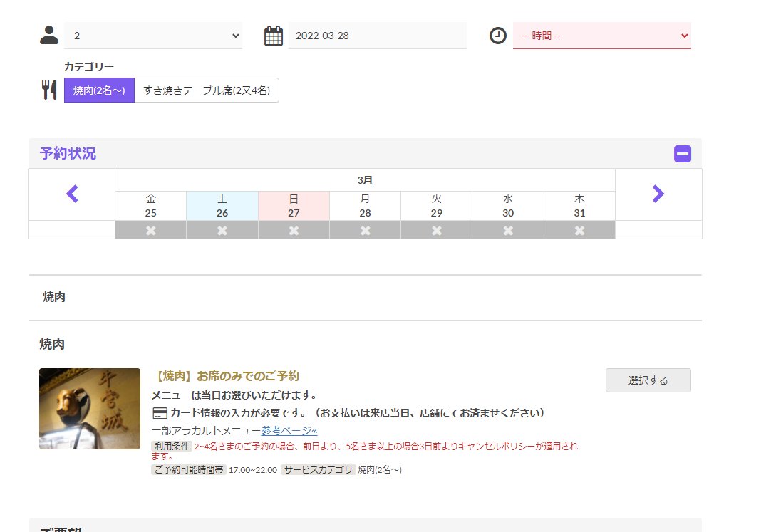Screen dimensions: 766x532
Task: Click the 17:00~22:00 time range text
Action: point(252,470)
